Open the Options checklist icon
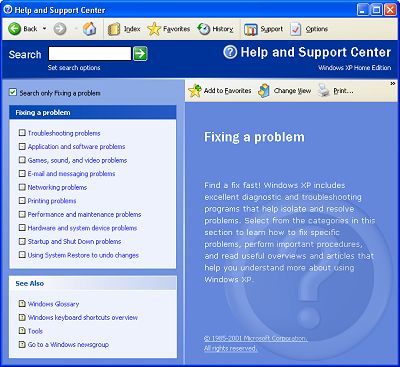 point(296,29)
